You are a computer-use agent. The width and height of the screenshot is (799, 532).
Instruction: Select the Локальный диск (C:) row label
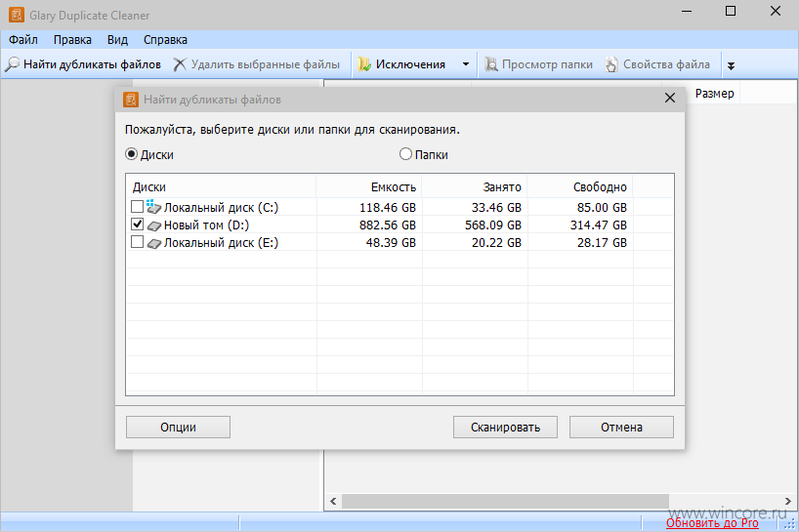[x=221, y=207]
